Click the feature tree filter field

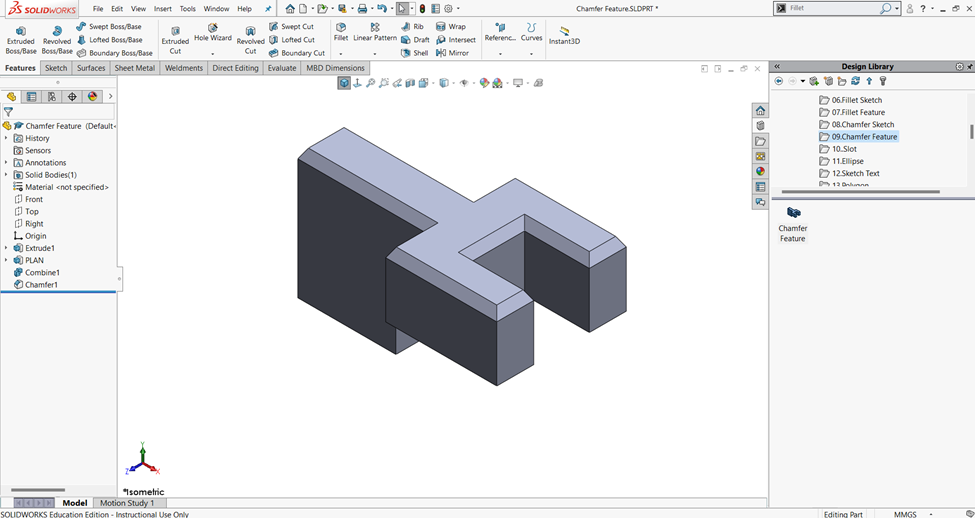click(x=58, y=112)
